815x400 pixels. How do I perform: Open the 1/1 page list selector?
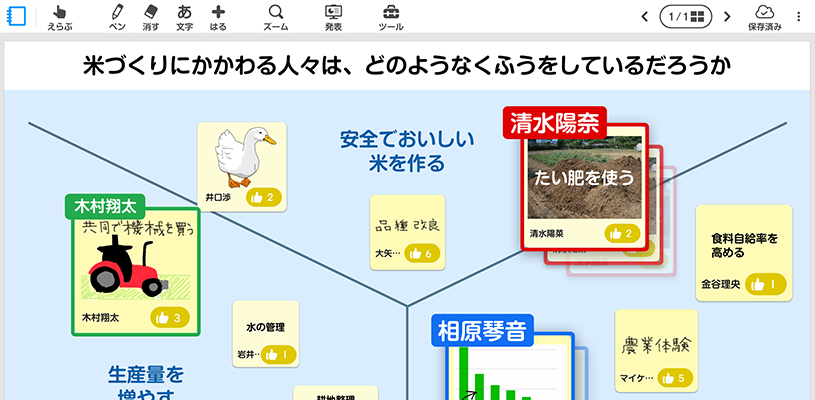(686, 17)
